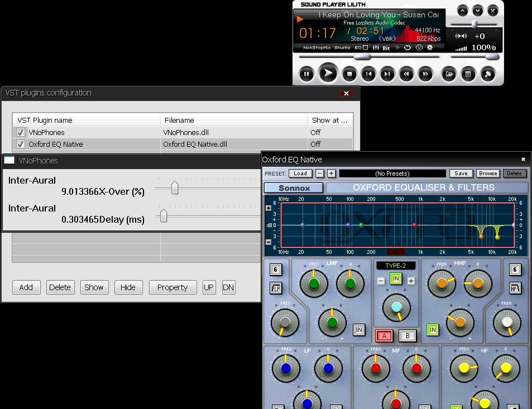Click Load preset in Oxford EQ
The width and height of the screenshot is (532, 409).
pyautogui.click(x=300, y=174)
